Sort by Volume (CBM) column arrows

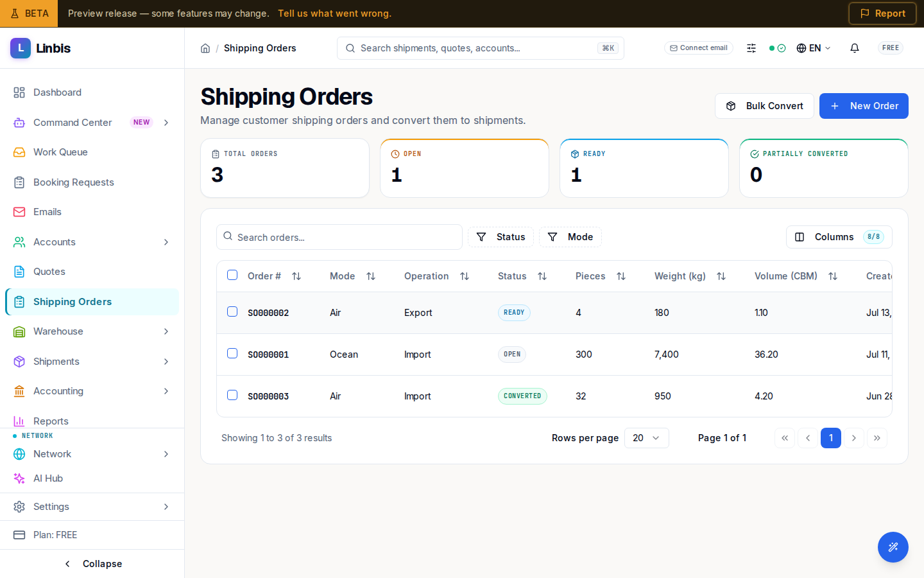click(x=833, y=276)
